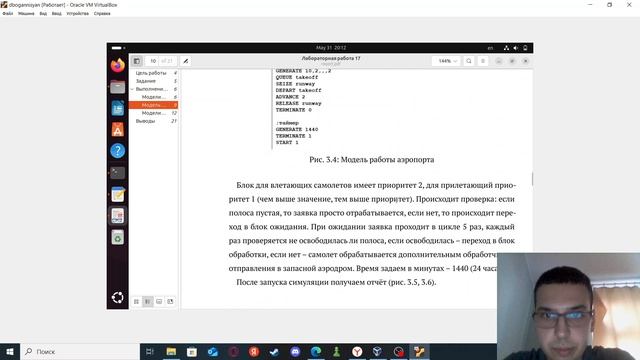Viewport: 640px width, 360px height.
Task: Select the 'Выполнение' outline entry, page 6
Action: tap(152, 89)
